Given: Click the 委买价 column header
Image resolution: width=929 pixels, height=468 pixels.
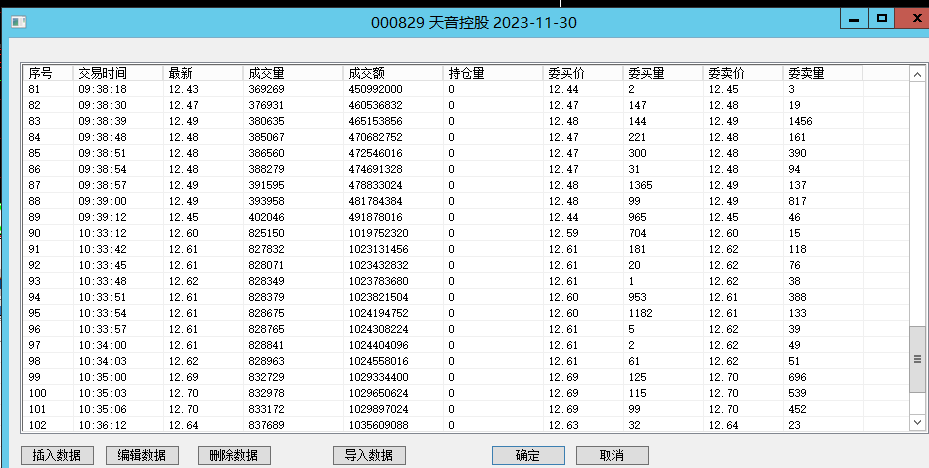Looking at the screenshot, I should [x=584, y=73].
